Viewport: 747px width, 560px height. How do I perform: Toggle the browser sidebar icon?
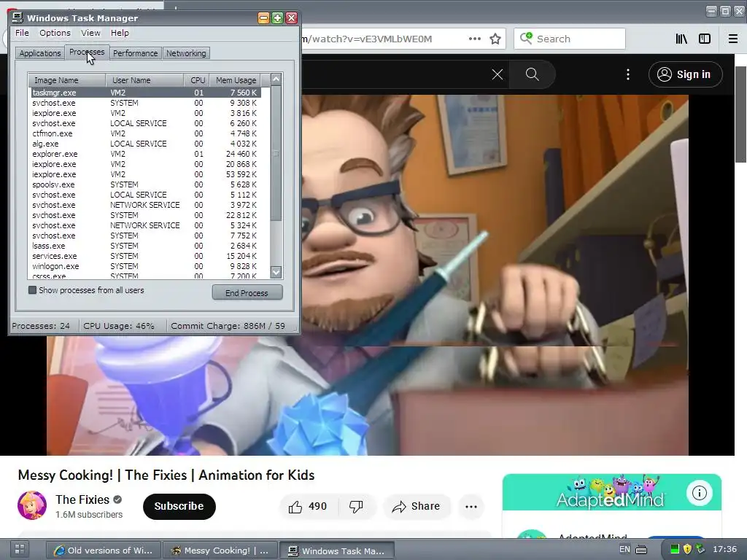coord(705,39)
